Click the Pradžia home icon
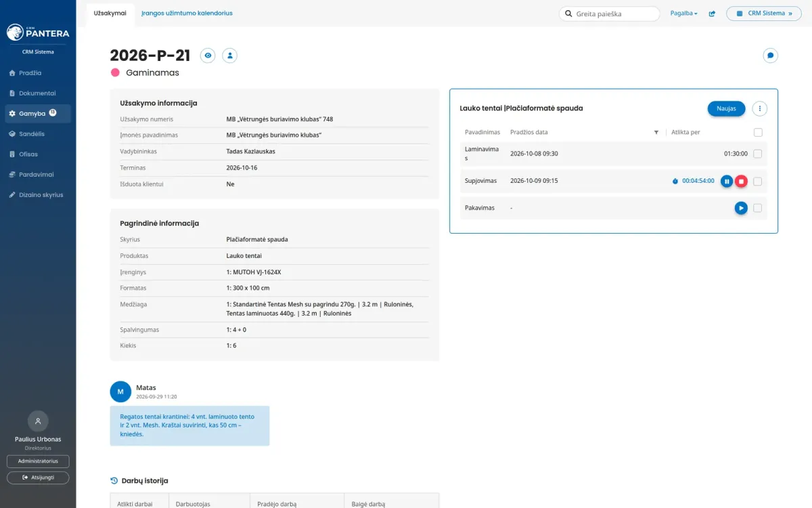This screenshot has height=508, width=812. coord(12,73)
